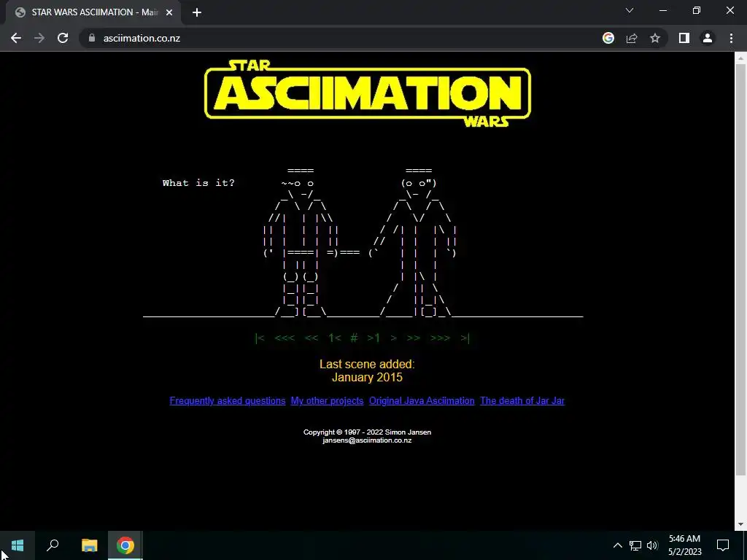The image size is (747, 560).
Task: Step back one frame with 1<
Action: point(334,338)
